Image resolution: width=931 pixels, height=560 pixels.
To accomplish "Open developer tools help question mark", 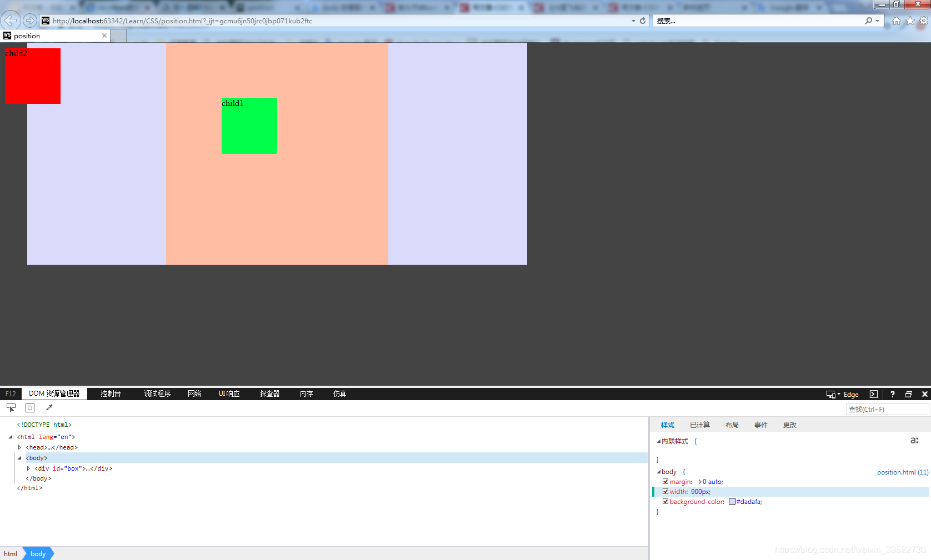I will click(x=893, y=394).
